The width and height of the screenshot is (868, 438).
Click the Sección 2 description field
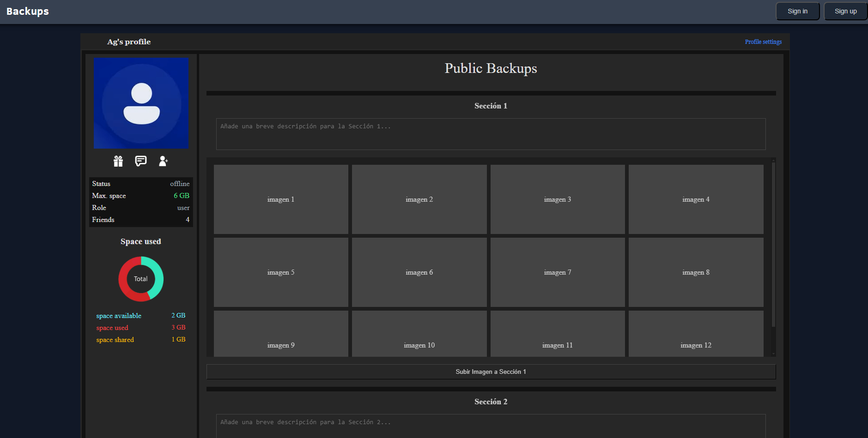point(491,425)
